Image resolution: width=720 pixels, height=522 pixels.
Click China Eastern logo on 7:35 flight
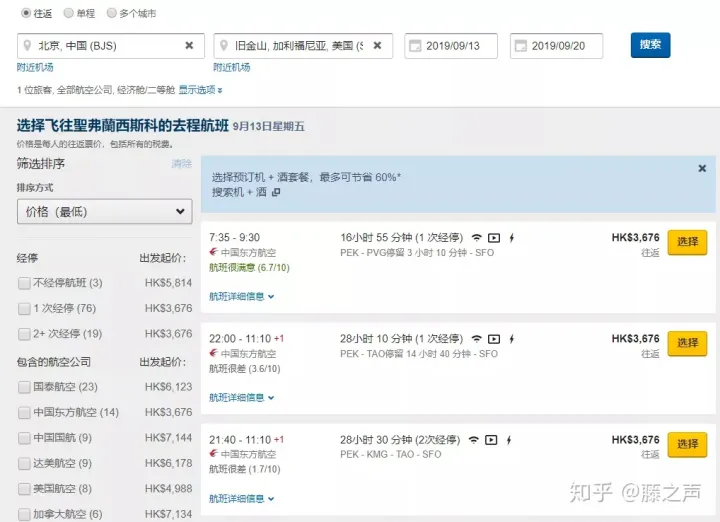pyautogui.click(x=213, y=252)
